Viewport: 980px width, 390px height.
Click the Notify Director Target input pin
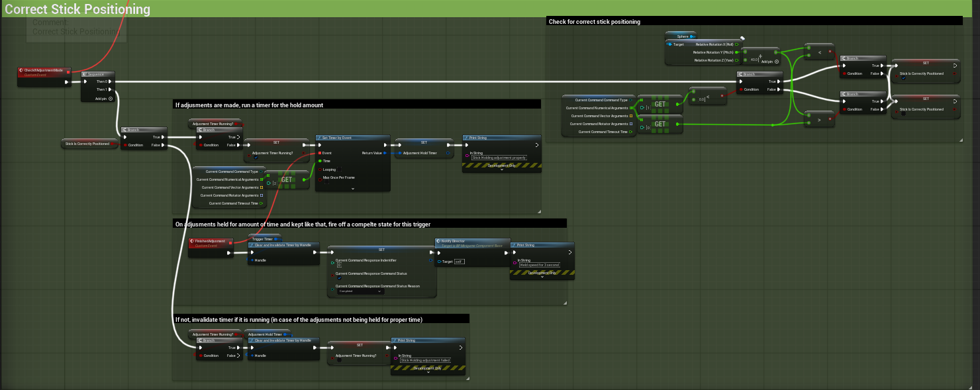(x=439, y=262)
